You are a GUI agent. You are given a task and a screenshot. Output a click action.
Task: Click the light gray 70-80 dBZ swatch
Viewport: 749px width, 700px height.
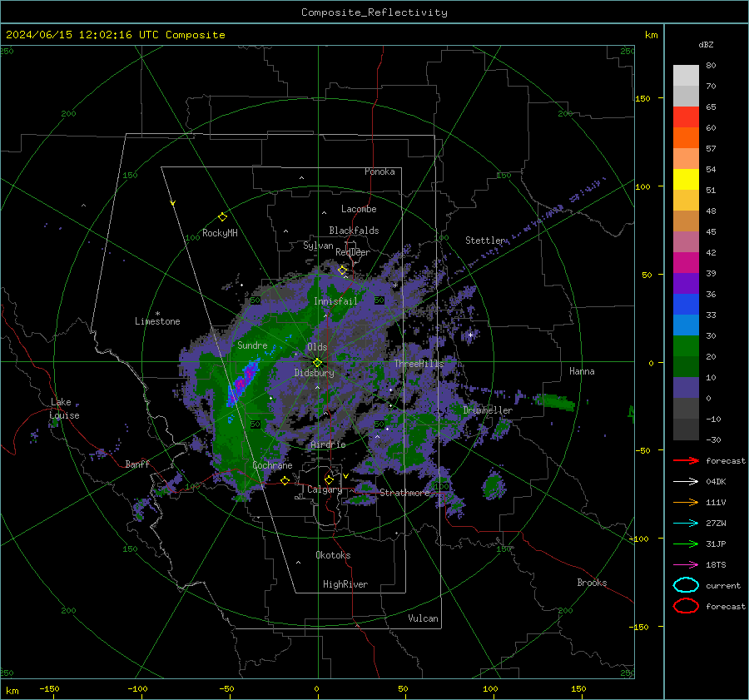686,76
